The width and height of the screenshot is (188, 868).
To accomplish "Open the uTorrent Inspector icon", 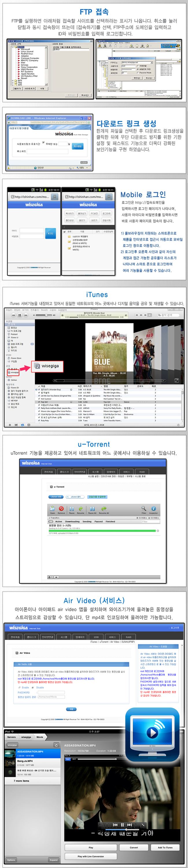I will tap(153, 508).
